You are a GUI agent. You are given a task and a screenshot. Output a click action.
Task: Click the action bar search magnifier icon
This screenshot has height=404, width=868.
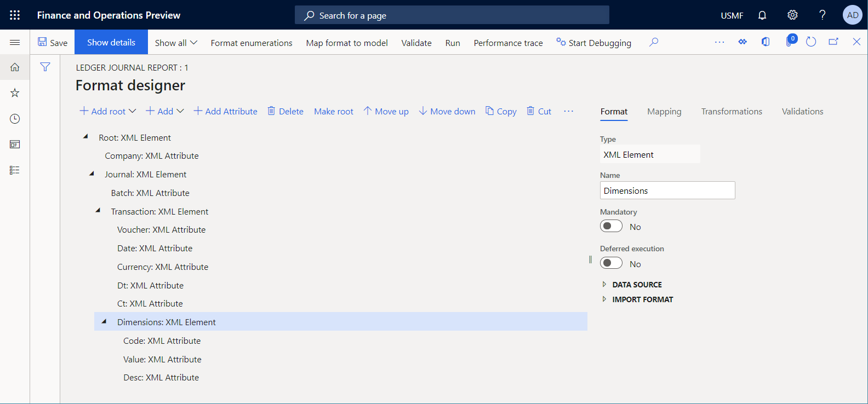coord(654,42)
